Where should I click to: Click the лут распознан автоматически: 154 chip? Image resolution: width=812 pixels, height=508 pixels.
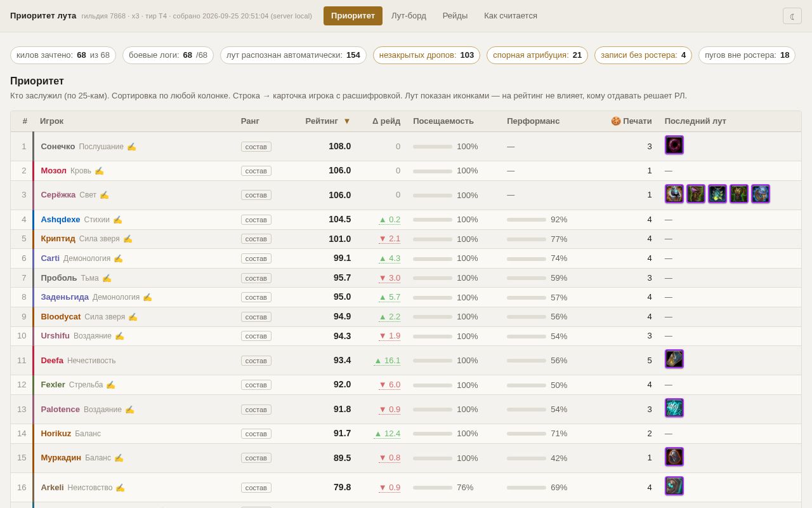(x=293, y=55)
